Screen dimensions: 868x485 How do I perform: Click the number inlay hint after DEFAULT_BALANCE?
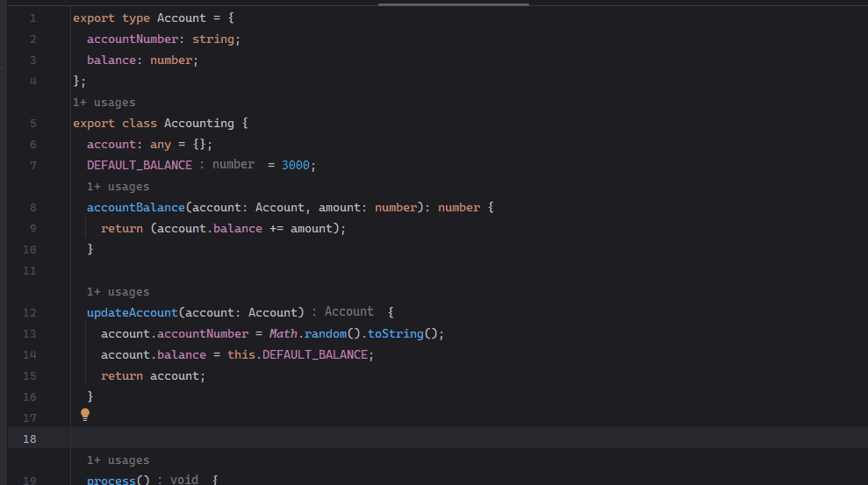tap(233, 165)
